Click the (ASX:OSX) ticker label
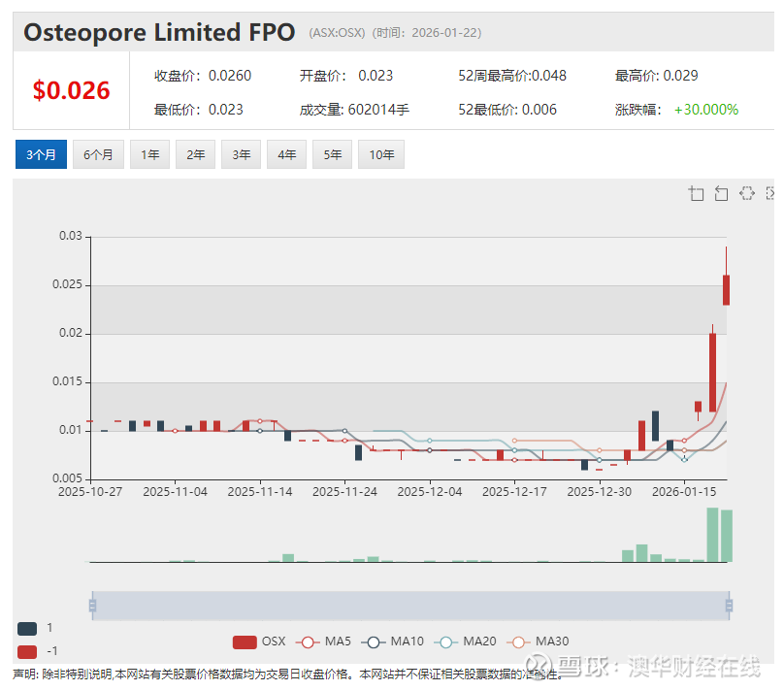Image resolution: width=784 pixels, height=691 pixels. pyautogui.click(x=337, y=33)
